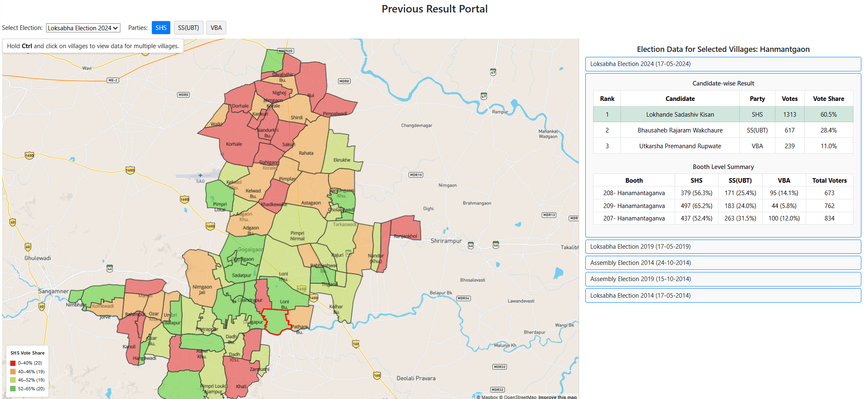Enable the SS(UBT) party filter
The width and height of the screenshot is (868, 399).
[188, 27]
